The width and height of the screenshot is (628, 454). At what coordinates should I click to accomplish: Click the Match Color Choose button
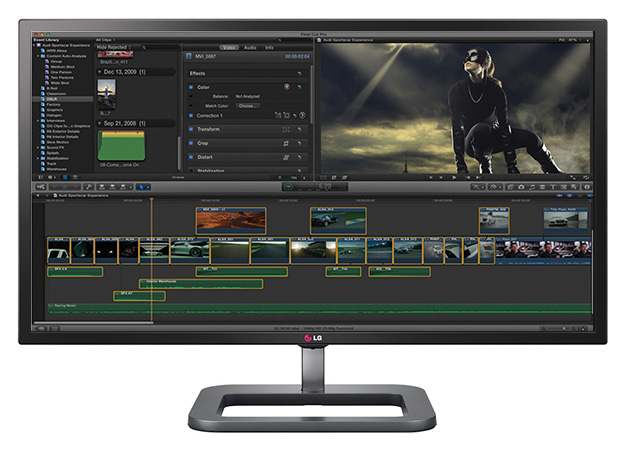(x=247, y=105)
